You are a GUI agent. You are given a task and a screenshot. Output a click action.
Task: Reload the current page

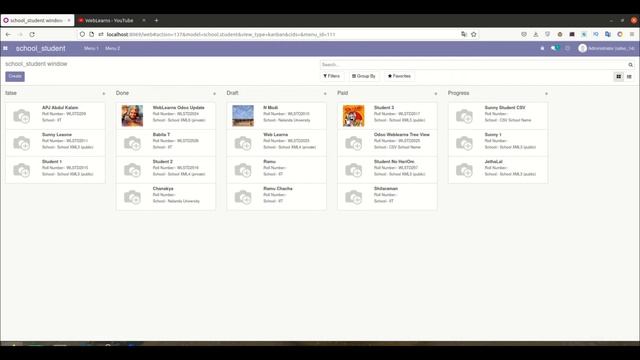[x=32, y=34]
